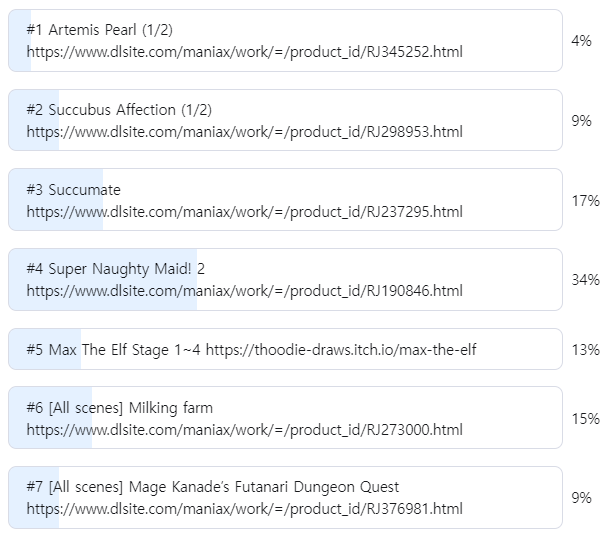The width and height of the screenshot is (612, 539).
Task: Click the RJ376981 product URL text
Action: (x=245, y=508)
